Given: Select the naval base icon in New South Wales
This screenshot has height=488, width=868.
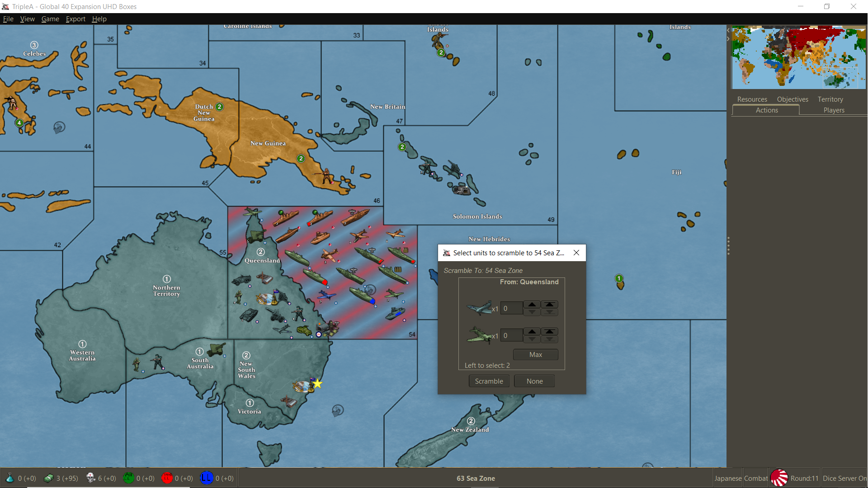Looking at the screenshot, I should (x=303, y=386).
